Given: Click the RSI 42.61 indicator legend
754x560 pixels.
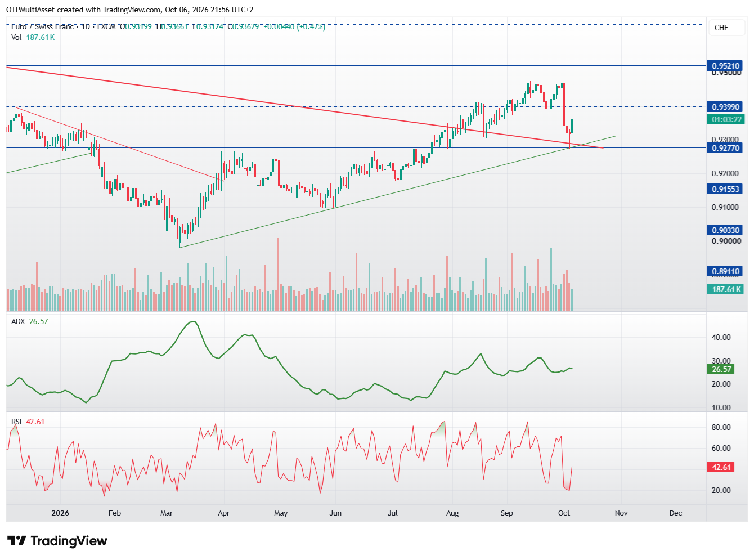Looking at the screenshot, I should [28, 422].
